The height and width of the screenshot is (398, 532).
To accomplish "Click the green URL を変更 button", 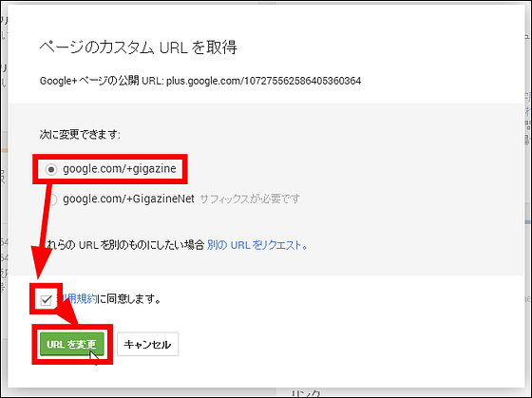I will tap(71, 345).
